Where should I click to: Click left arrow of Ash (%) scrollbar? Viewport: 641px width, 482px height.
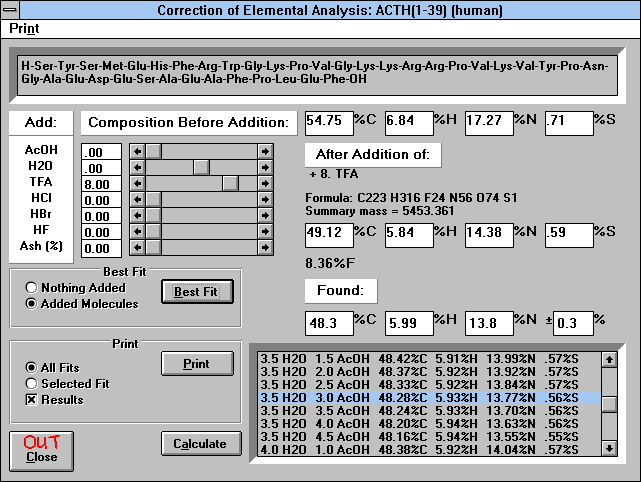pos(138,247)
